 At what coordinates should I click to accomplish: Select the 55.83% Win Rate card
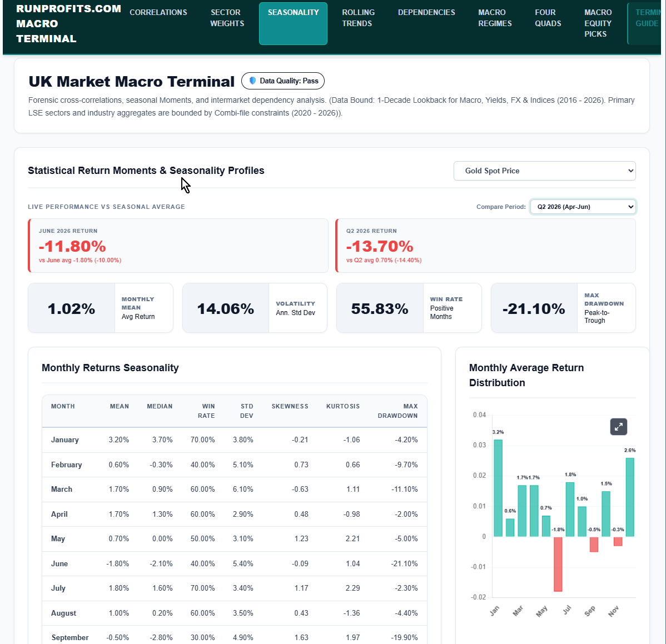tap(409, 308)
